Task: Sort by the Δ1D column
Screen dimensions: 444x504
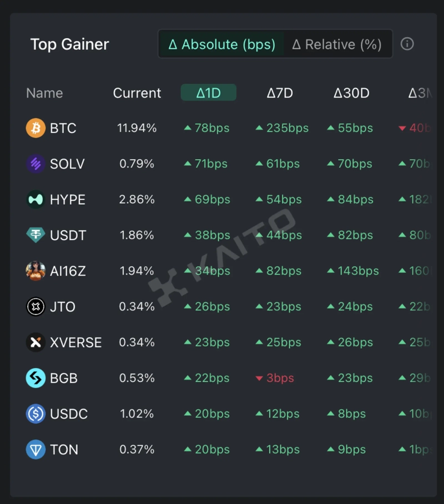Action: click(209, 93)
